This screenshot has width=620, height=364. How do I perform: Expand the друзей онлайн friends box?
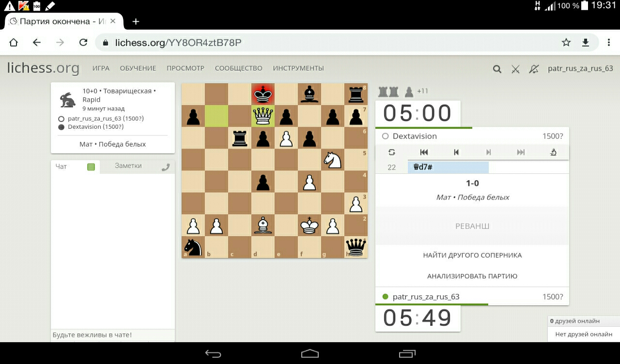point(584,321)
